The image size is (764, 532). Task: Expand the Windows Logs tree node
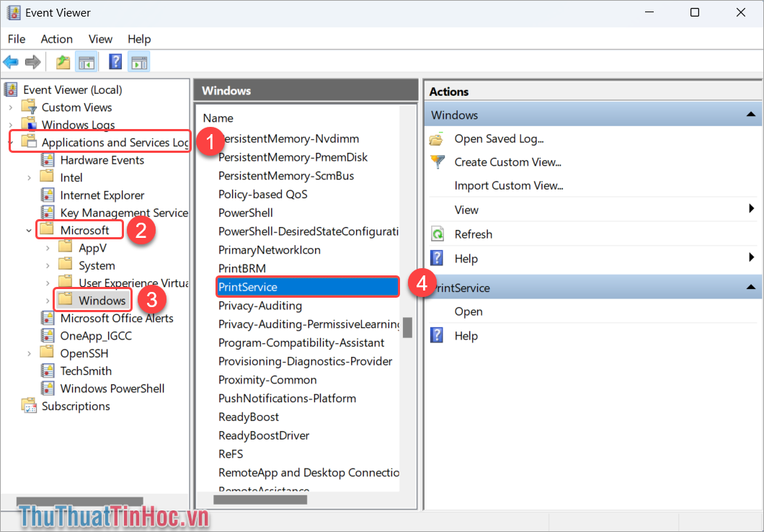11,125
